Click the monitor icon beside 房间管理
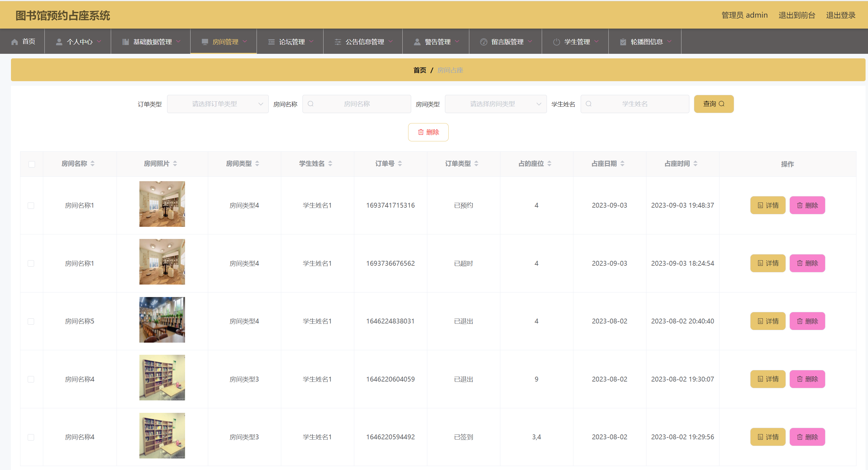This screenshot has height=470, width=868. pyautogui.click(x=205, y=42)
